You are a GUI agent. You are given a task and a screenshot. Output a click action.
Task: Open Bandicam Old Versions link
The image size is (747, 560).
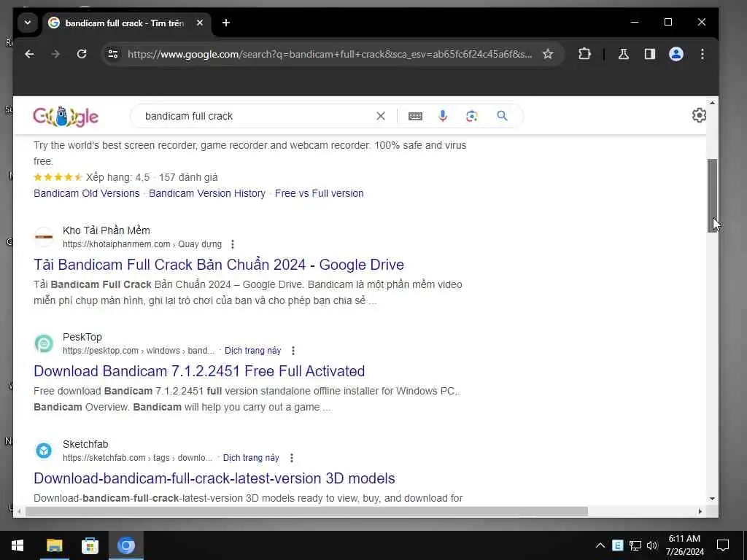[x=87, y=193]
